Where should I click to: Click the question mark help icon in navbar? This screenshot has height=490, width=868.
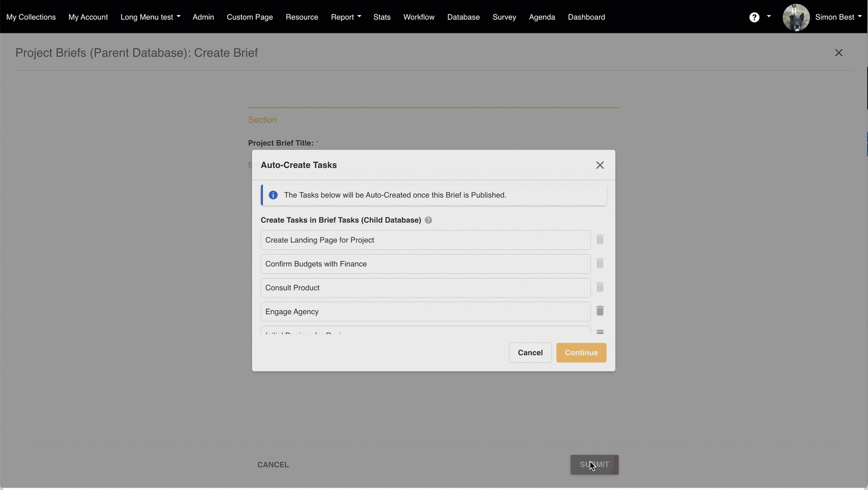point(754,17)
